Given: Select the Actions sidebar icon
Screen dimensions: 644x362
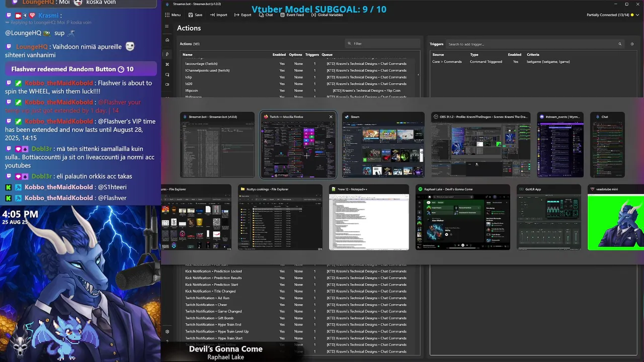Looking at the screenshot, I should [x=167, y=54].
